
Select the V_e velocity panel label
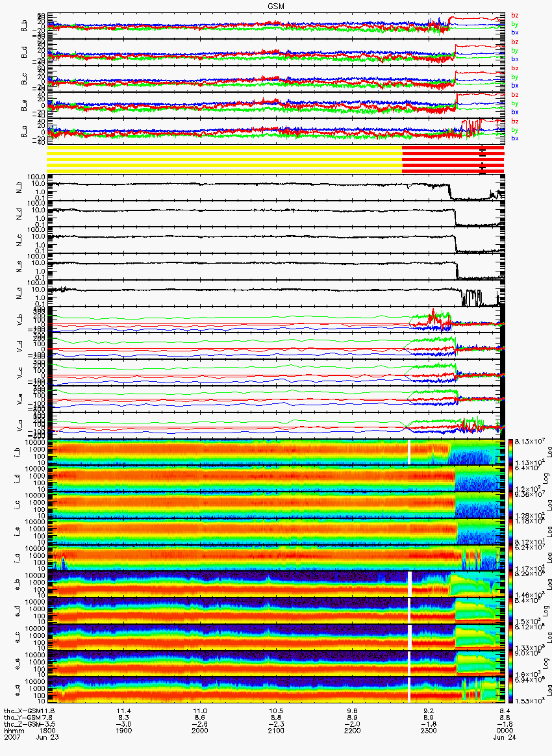[19, 399]
